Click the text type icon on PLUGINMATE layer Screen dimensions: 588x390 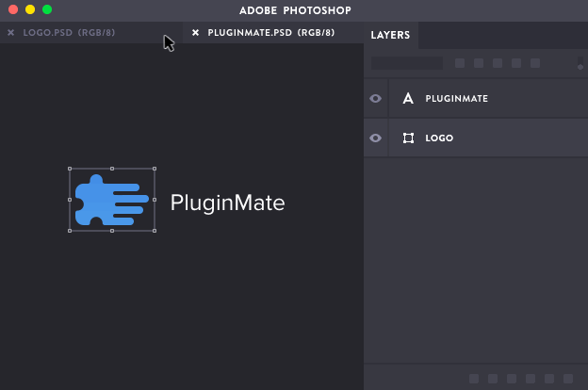click(x=408, y=98)
